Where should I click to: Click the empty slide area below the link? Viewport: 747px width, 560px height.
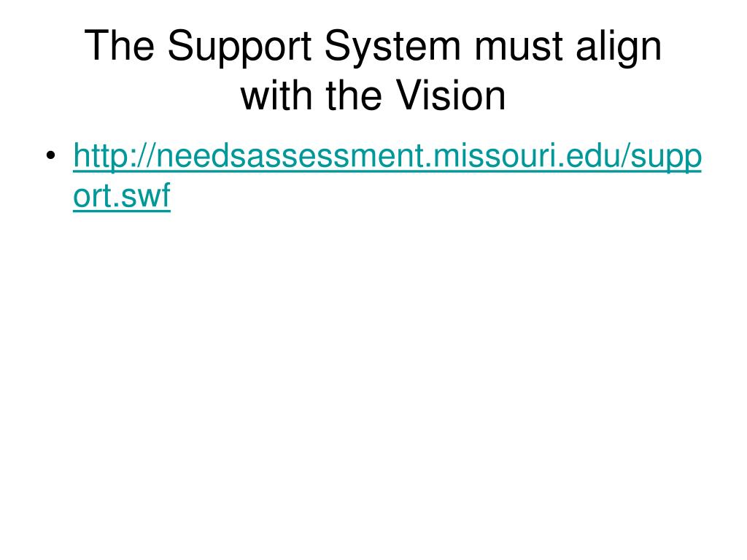(x=373, y=381)
